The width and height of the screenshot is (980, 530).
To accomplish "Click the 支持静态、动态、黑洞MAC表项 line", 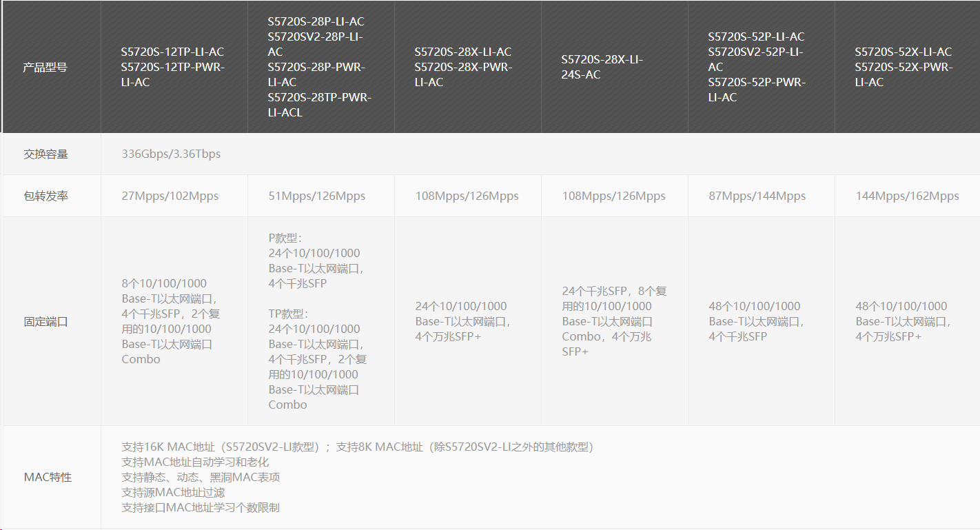I will tap(201, 477).
